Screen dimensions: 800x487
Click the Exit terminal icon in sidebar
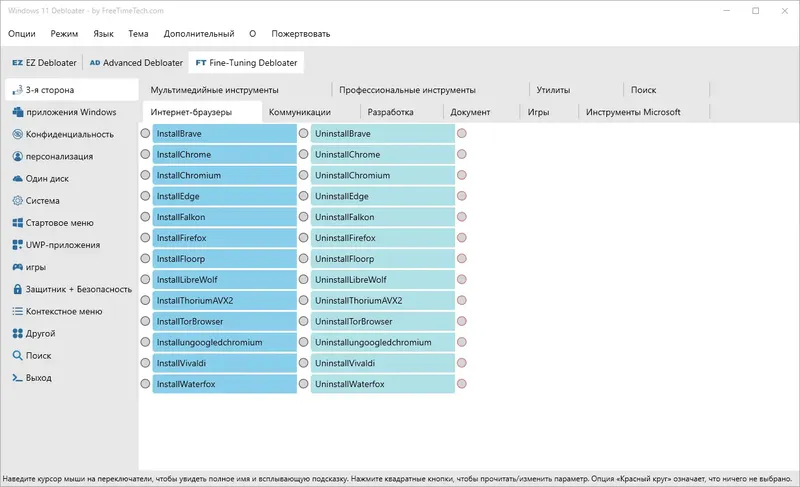pos(17,378)
